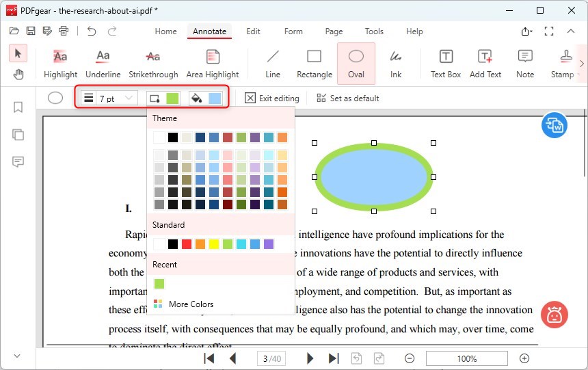Choose the green Recent color swatch
Viewport: 588px width, 370px height.
point(159,284)
